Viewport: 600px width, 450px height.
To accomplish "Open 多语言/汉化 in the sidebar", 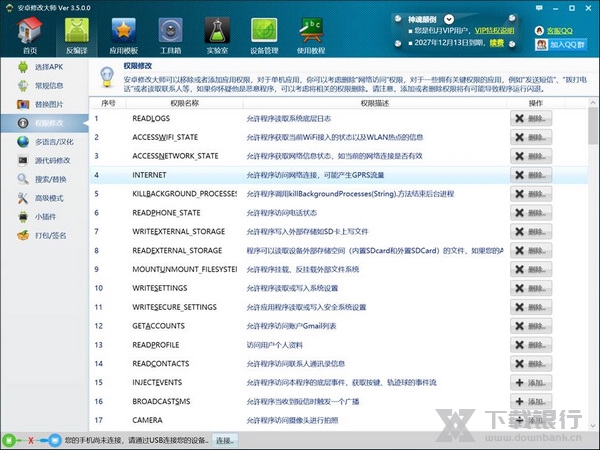I will pyautogui.click(x=44, y=142).
